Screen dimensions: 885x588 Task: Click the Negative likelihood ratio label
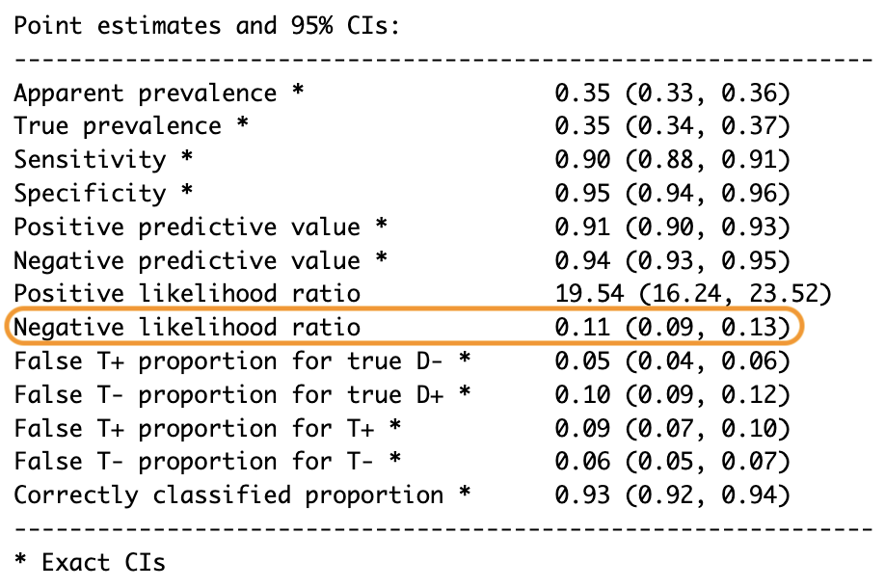point(187,328)
